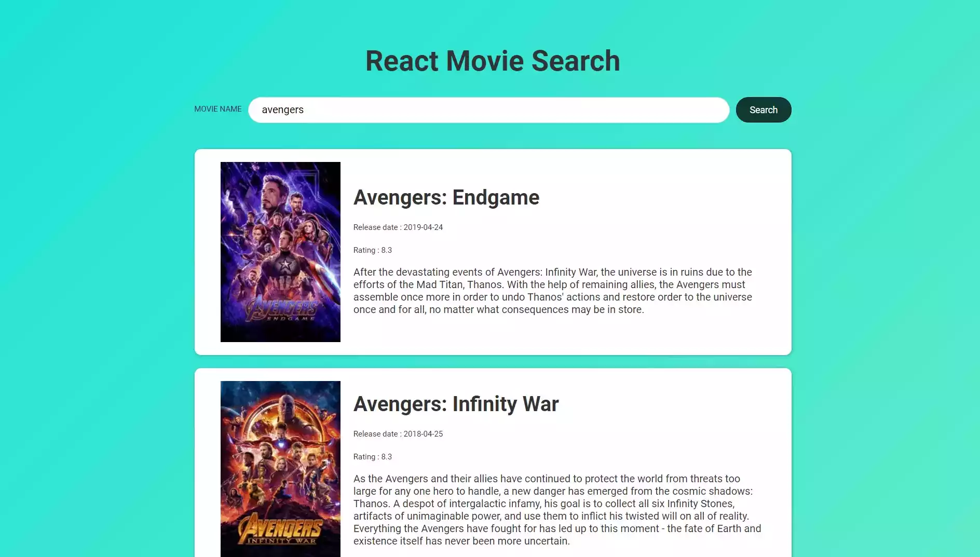Click the Infinity War rating 8.3 text
Image resolution: width=980 pixels, height=557 pixels.
click(x=372, y=457)
